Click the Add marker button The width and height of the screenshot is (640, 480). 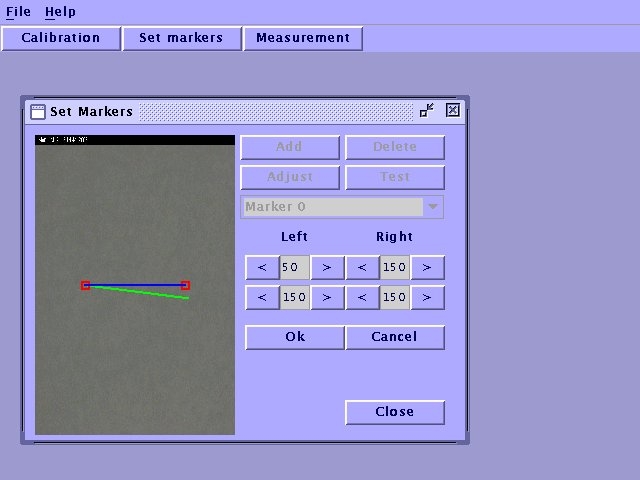[x=290, y=147]
